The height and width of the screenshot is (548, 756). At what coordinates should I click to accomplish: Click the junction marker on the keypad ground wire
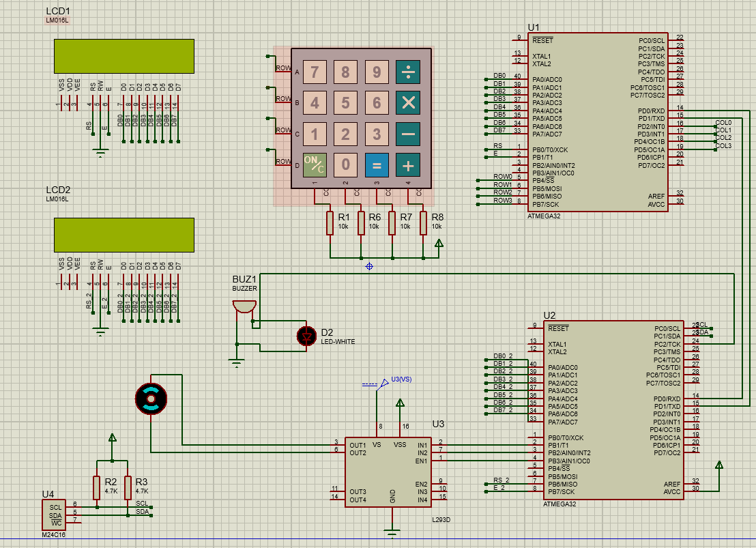368,268
